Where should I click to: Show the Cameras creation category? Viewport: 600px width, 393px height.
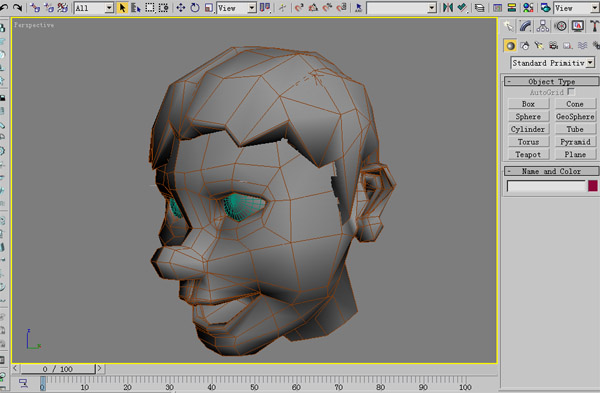(553, 46)
